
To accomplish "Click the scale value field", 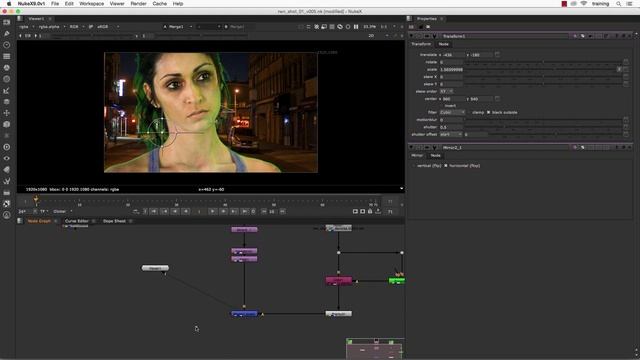I will click(451, 69).
